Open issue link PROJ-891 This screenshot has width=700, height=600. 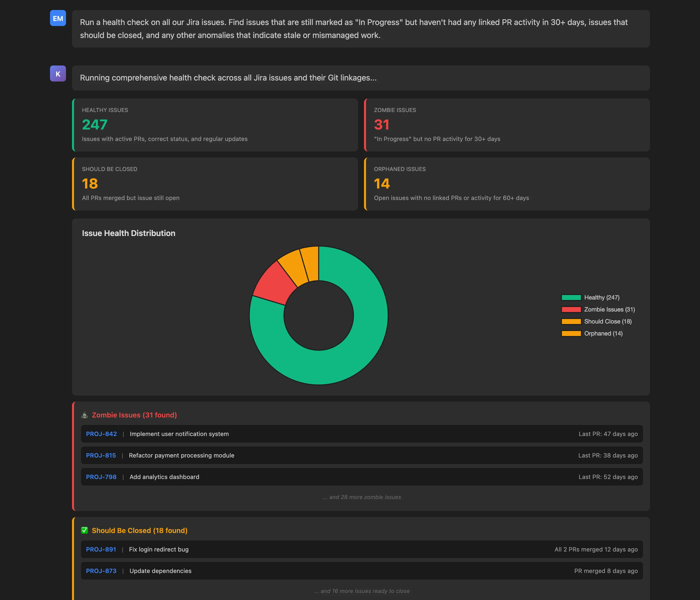pos(101,549)
